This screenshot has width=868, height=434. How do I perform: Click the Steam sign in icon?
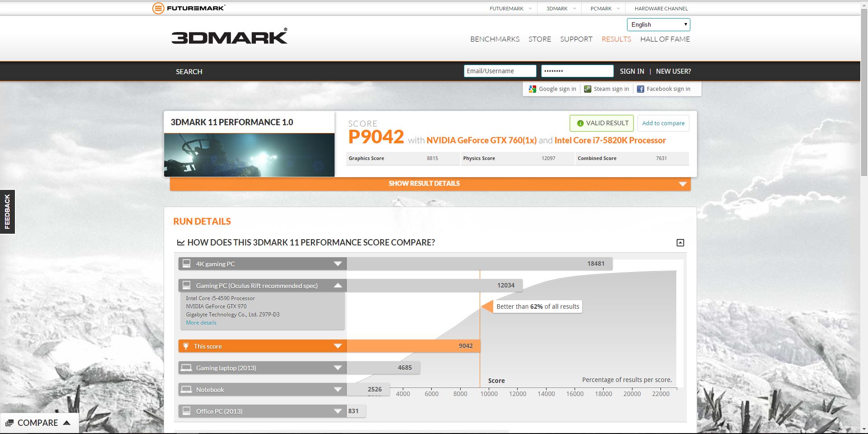coord(587,89)
